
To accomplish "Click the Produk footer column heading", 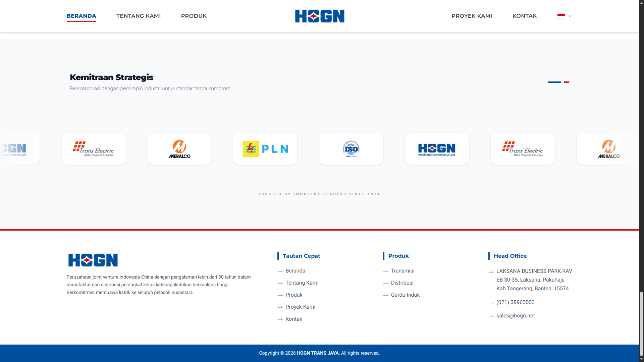I will click(x=398, y=256).
